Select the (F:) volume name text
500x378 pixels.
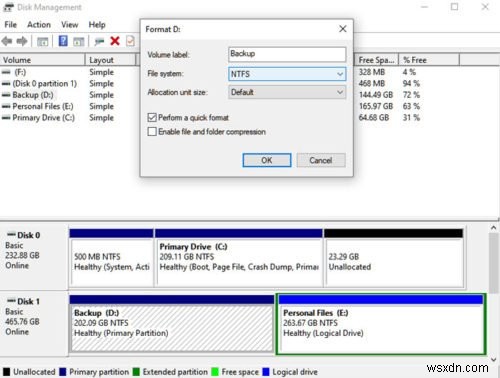(20, 72)
